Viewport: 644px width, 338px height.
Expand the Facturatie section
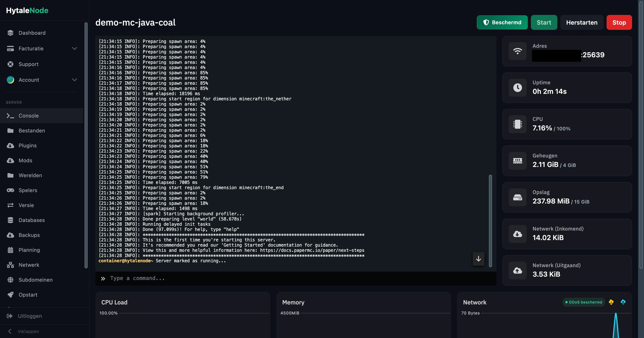(x=75, y=48)
